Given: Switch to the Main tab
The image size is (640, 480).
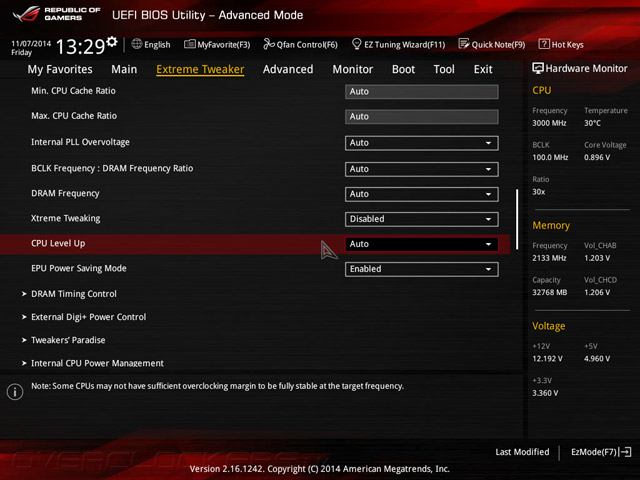Looking at the screenshot, I should (x=124, y=69).
